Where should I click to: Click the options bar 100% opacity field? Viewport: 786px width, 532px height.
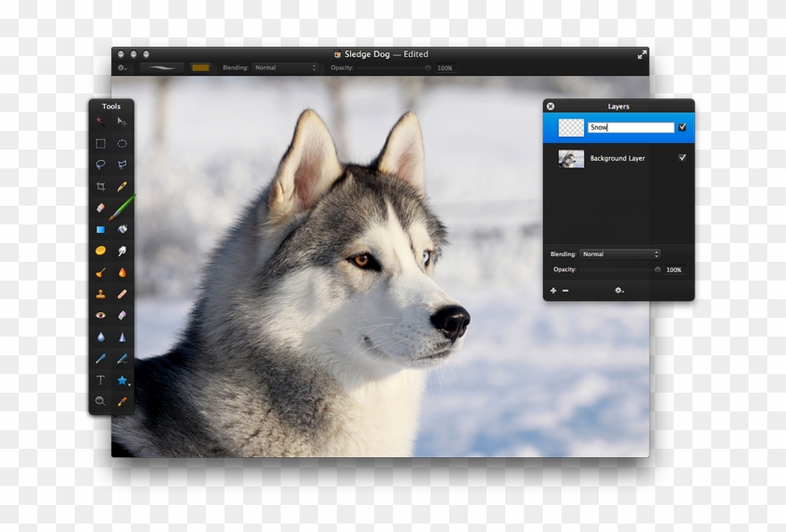[x=445, y=68]
